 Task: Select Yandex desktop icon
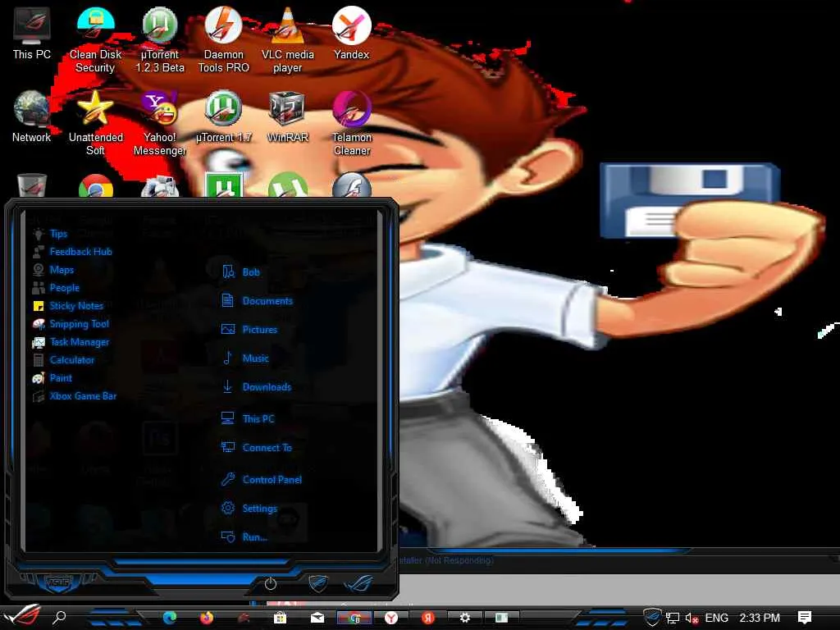tap(351, 33)
